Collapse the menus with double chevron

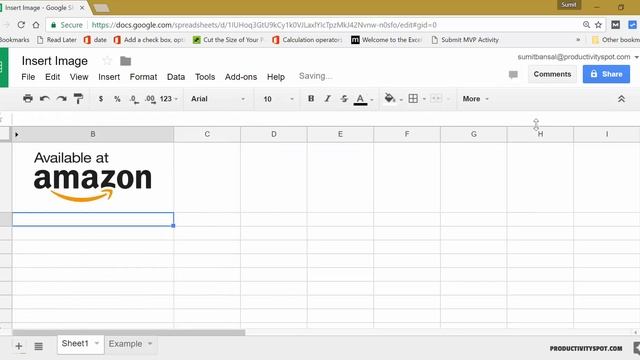click(x=621, y=99)
